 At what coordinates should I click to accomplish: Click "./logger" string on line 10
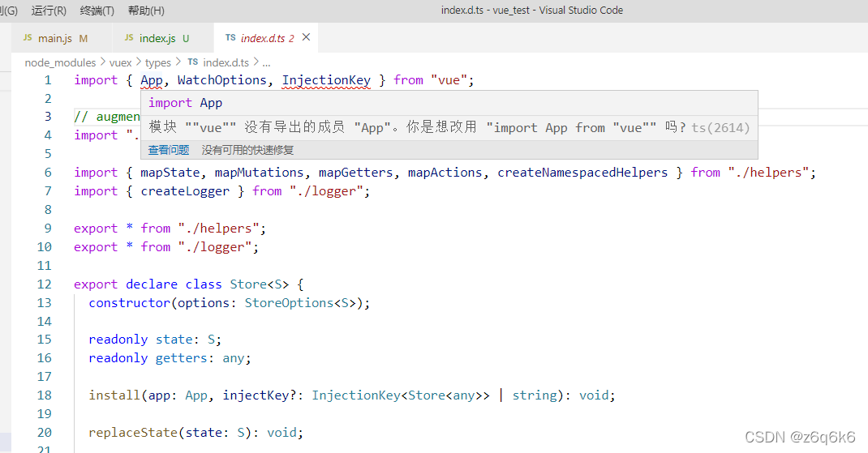coord(215,247)
